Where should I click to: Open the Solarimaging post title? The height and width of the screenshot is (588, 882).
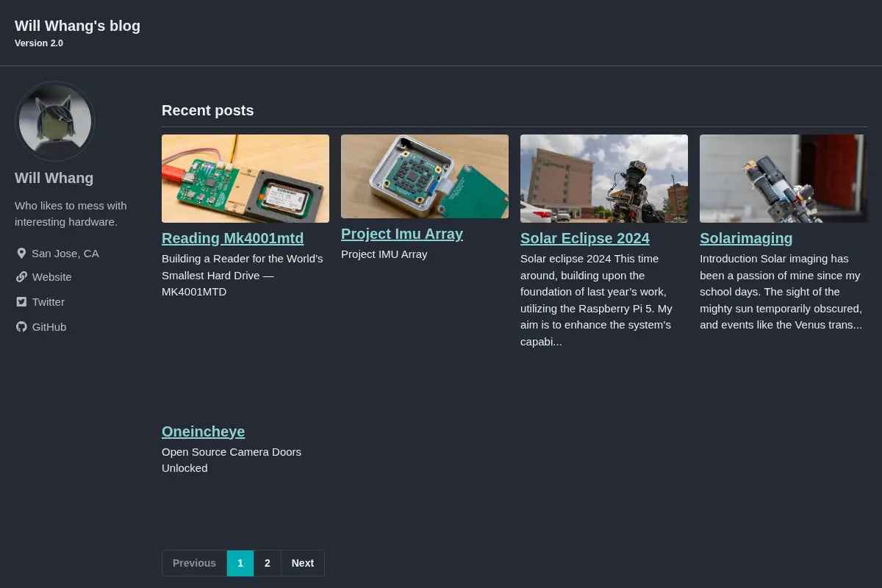[x=746, y=238]
